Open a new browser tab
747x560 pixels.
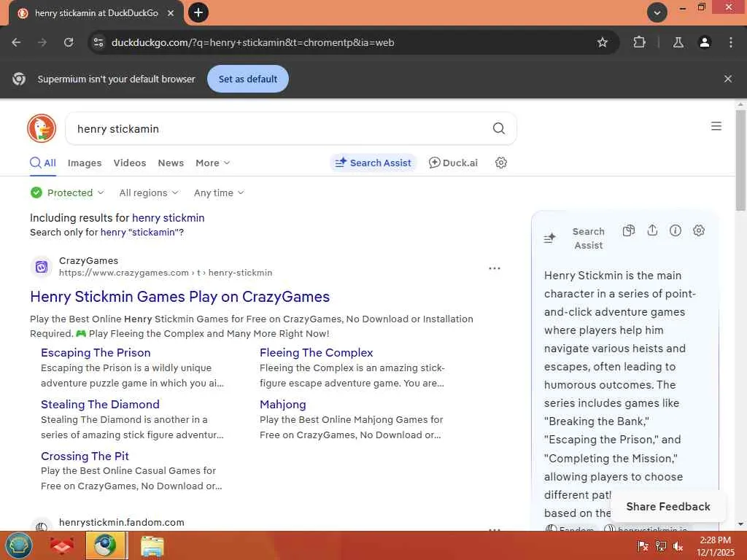click(198, 12)
